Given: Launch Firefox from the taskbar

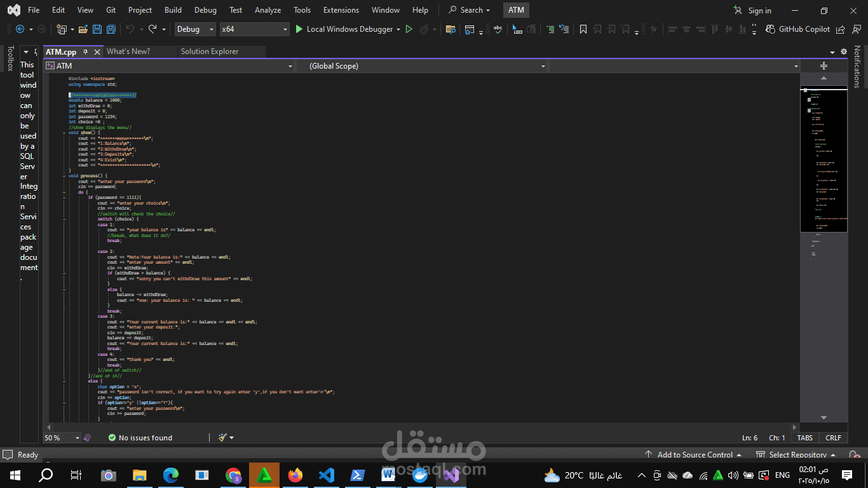Looking at the screenshot, I should (295, 475).
